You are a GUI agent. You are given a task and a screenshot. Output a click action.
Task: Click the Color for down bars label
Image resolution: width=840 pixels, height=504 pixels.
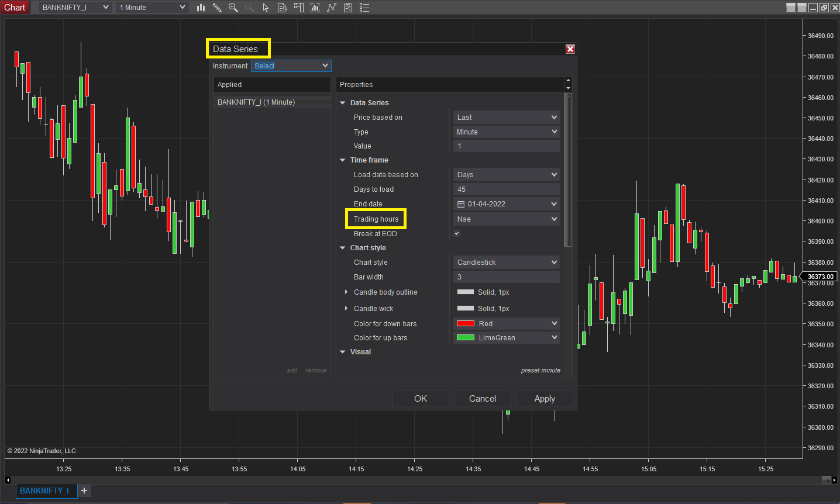385,324
